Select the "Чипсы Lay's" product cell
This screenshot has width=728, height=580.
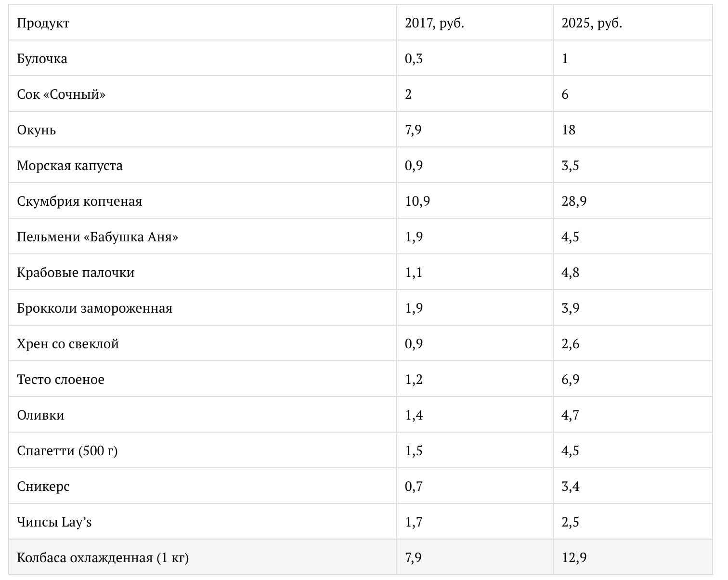pos(54,522)
